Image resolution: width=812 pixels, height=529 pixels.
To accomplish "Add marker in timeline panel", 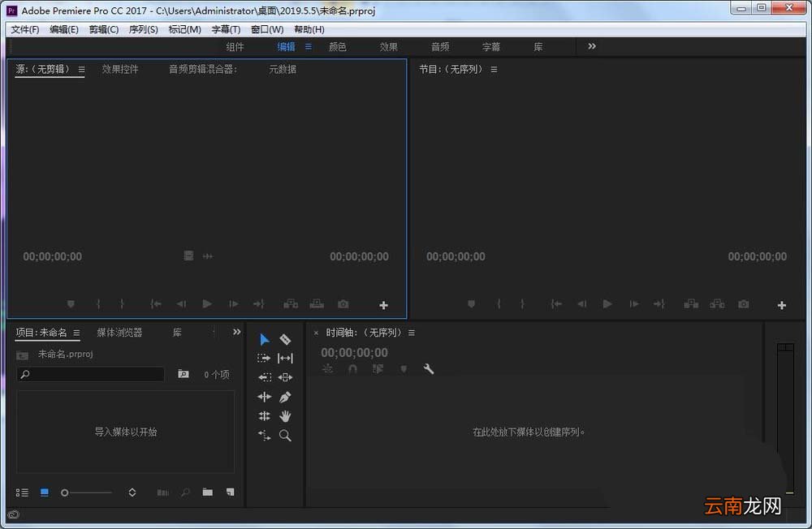I will (404, 369).
